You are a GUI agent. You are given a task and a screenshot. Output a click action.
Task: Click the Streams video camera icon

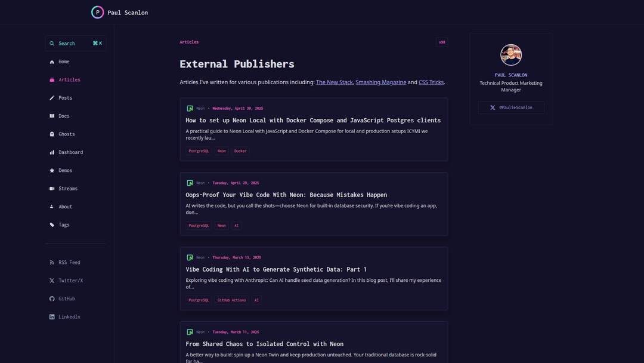(x=52, y=189)
